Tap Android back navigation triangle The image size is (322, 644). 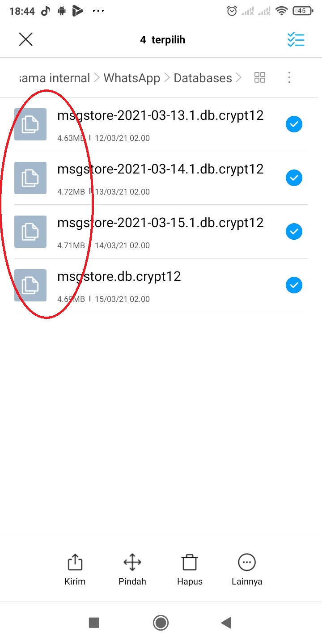tap(226, 623)
